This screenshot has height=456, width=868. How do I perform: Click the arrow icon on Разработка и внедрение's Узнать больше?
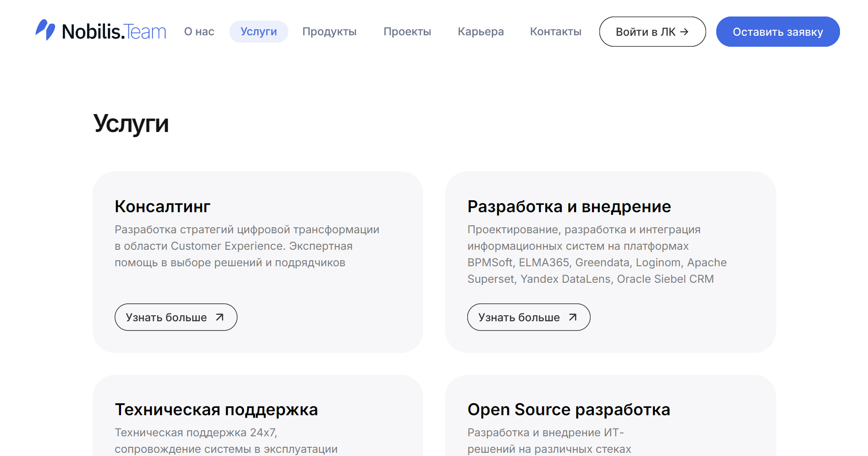pos(572,317)
